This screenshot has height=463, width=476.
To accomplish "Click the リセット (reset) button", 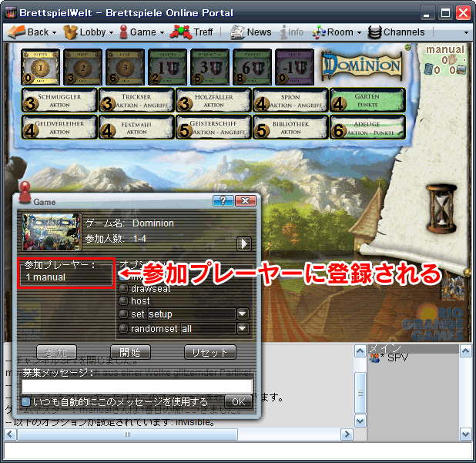I will tap(210, 352).
